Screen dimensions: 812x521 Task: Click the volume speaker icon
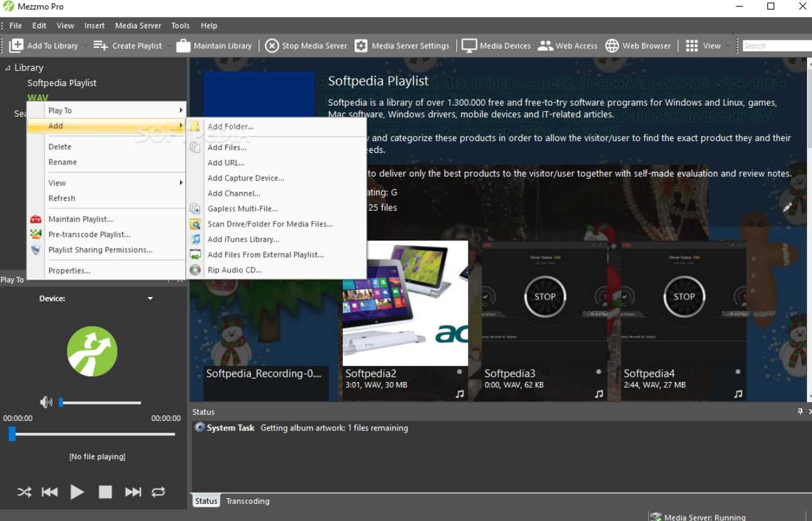coord(46,402)
